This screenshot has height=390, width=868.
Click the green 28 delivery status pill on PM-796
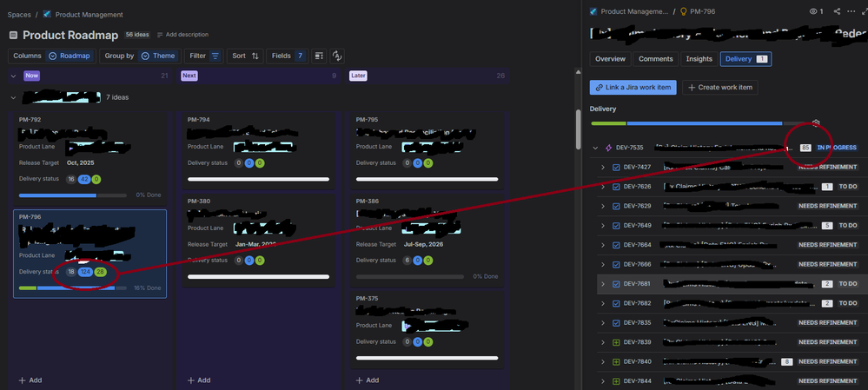[100, 272]
